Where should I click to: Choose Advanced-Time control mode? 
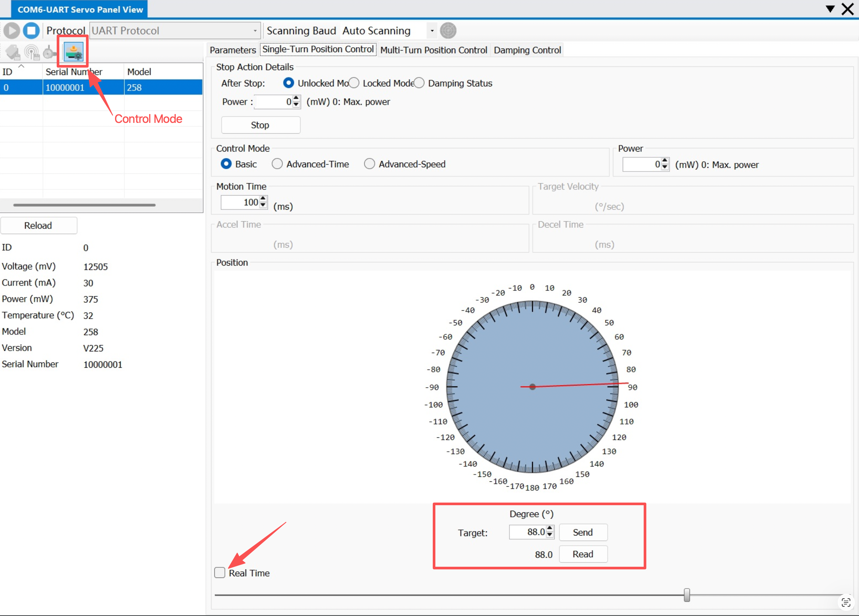[x=277, y=164]
